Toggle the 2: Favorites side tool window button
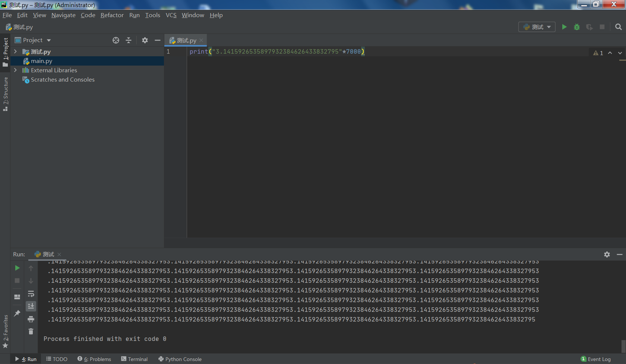 click(x=5, y=332)
